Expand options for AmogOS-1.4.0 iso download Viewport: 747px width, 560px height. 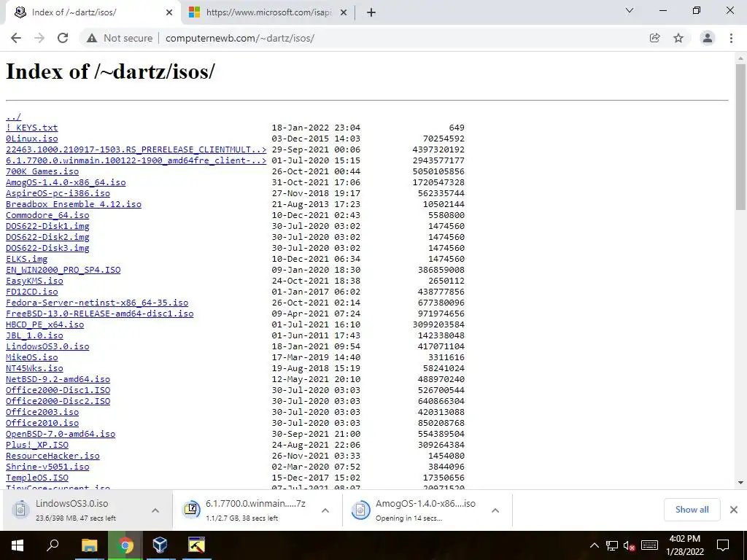click(x=495, y=510)
